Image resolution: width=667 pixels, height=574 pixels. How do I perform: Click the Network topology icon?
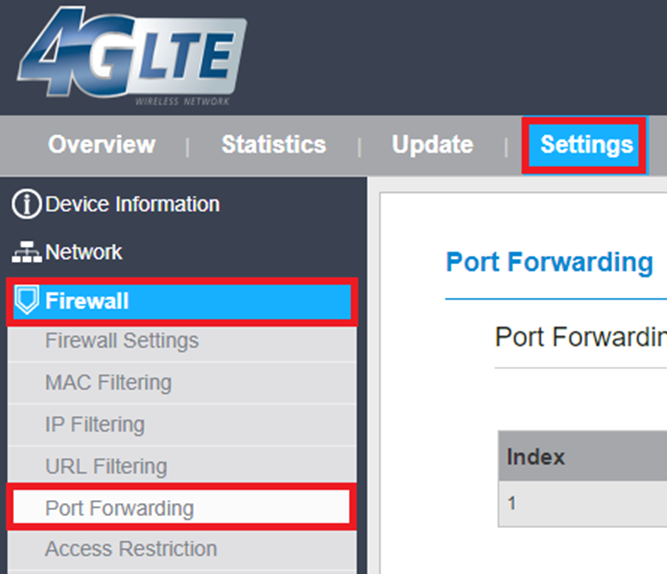(x=26, y=253)
